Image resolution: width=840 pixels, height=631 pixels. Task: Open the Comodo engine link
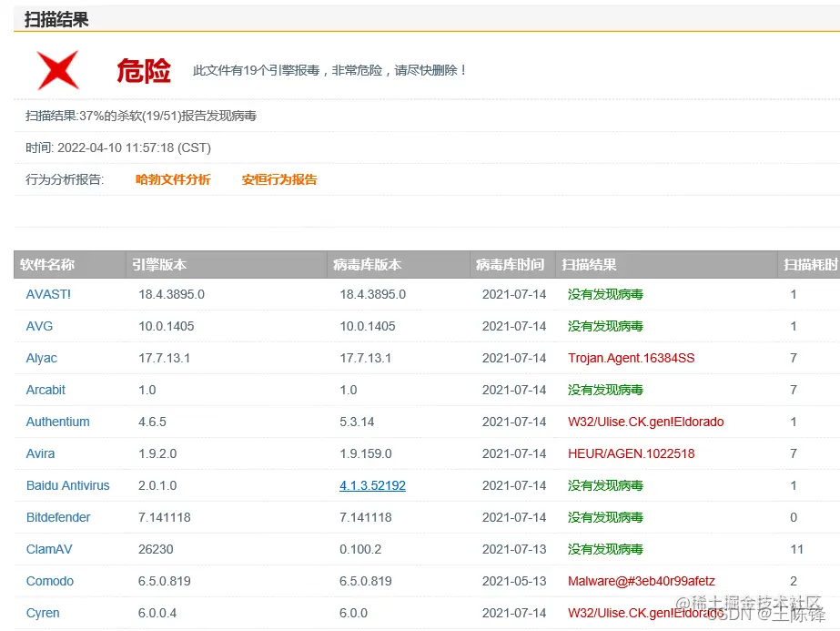(x=50, y=581)
